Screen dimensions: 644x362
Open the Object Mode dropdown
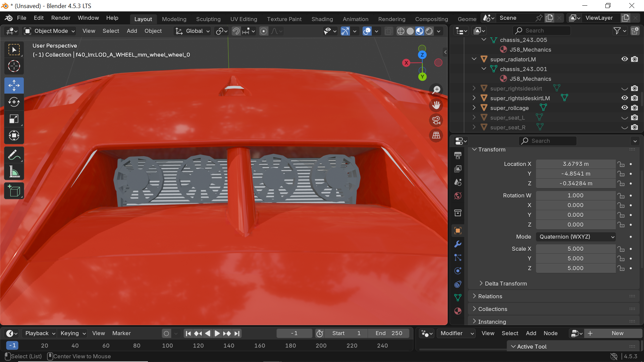coord(50,31)
